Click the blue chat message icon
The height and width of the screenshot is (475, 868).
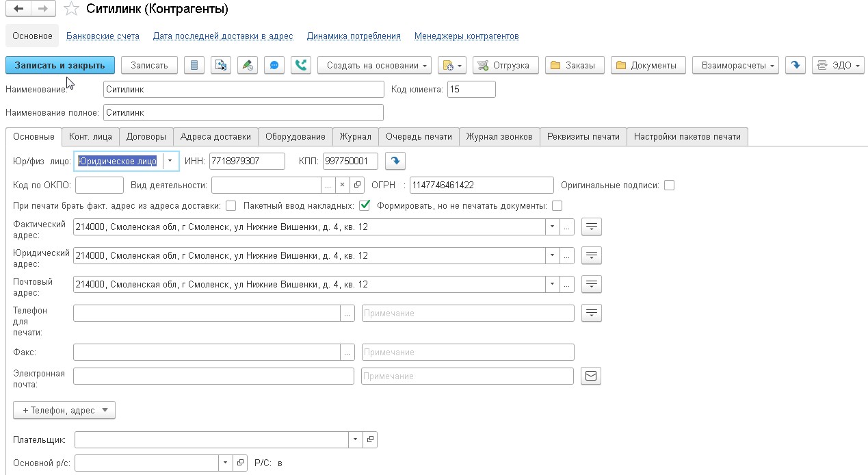click(x=274, y=65)
